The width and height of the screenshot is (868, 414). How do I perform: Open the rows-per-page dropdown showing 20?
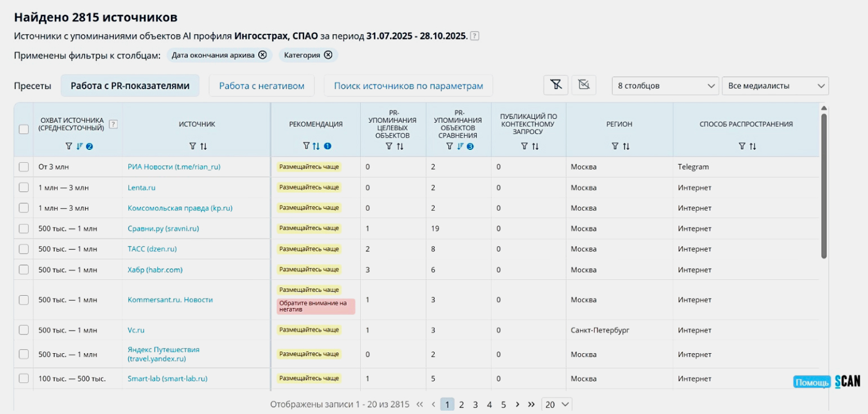(x=557, y=404)
